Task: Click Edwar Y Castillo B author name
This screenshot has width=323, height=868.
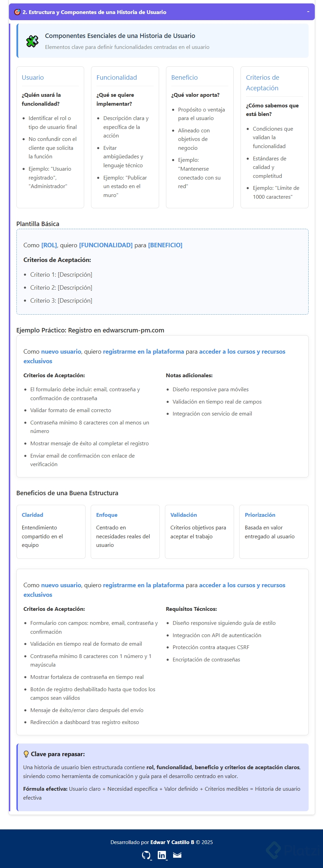Action: tap(172, 842)
